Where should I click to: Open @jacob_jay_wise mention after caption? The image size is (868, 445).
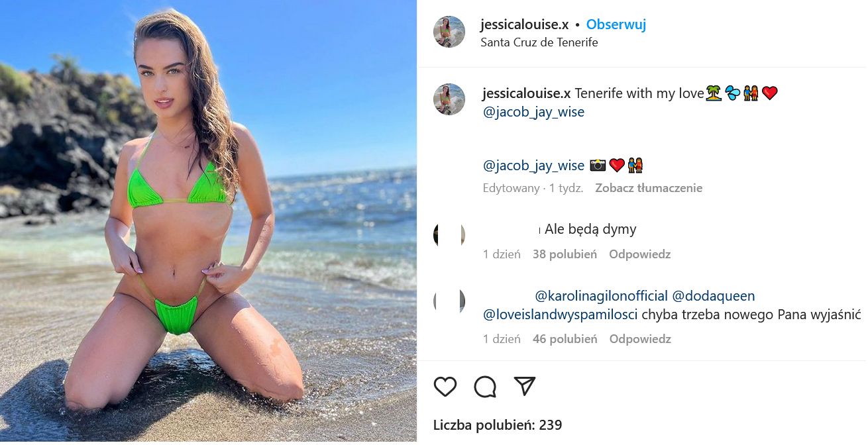tap(533, 112)
